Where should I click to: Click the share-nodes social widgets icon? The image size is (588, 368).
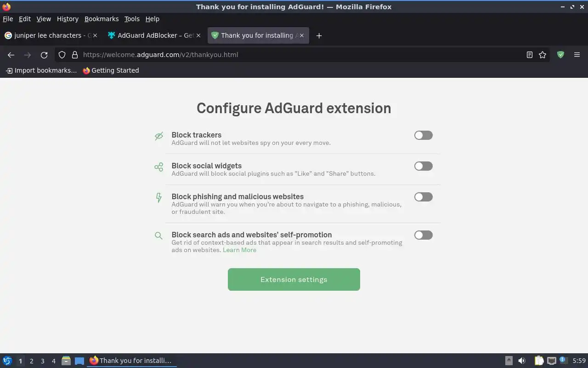coord(159,167)
